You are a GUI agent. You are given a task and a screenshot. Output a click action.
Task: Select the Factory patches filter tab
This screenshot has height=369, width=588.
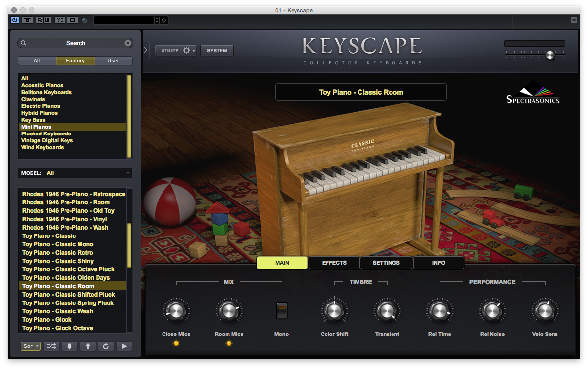click(x=75, y=61)
